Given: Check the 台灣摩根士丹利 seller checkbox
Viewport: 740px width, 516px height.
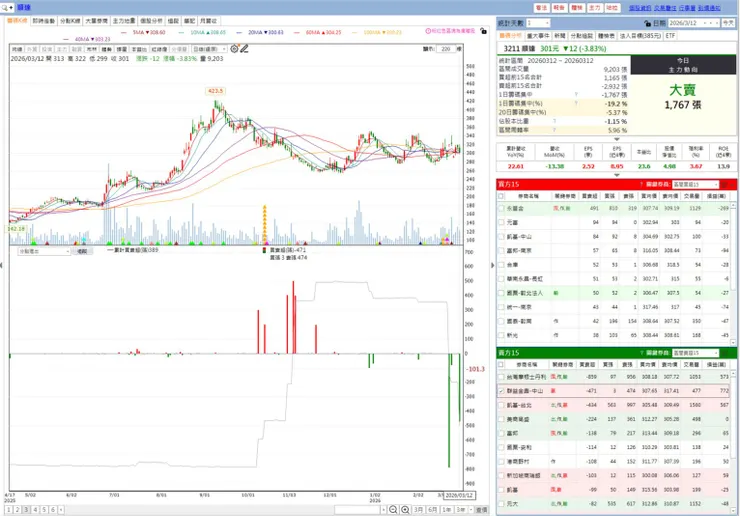Looking at the screenshot, I should pyautogui.click(x=501, y=377).
